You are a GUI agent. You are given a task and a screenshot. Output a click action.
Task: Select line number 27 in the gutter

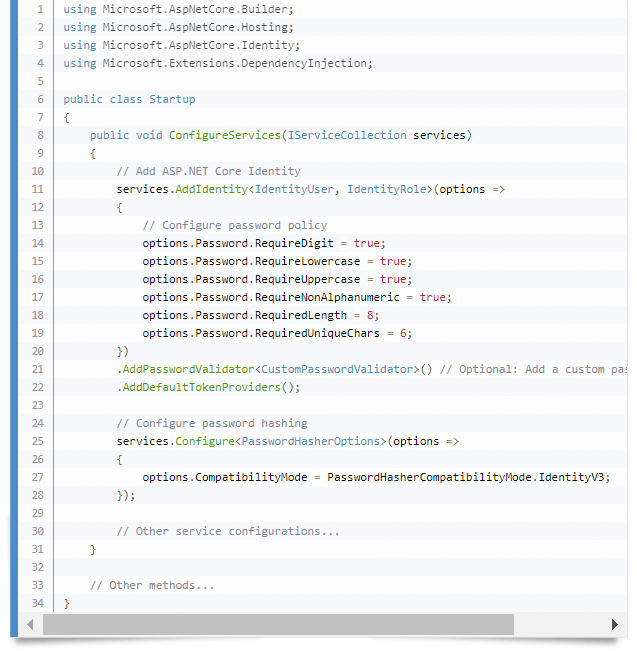pyautogui.click(x=37, y=477)
